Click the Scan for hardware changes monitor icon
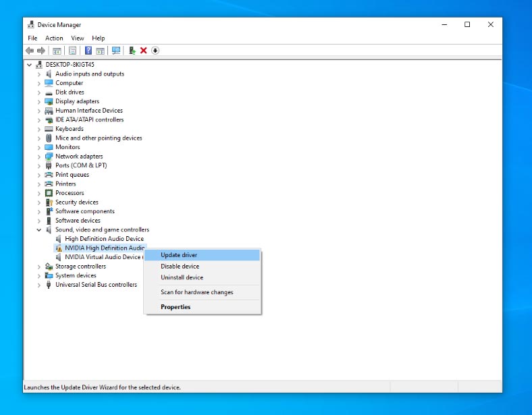The height and width of the screenshot is (415, 532). tap(116, 51)
